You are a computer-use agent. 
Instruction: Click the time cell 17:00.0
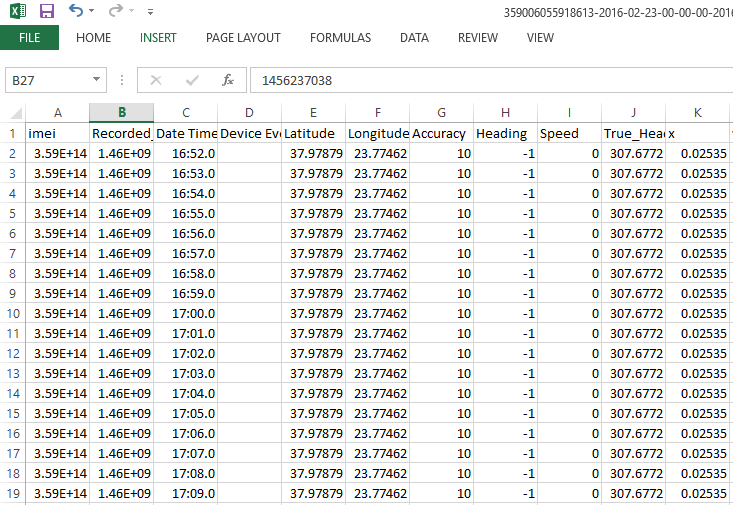tap(186, 313)
